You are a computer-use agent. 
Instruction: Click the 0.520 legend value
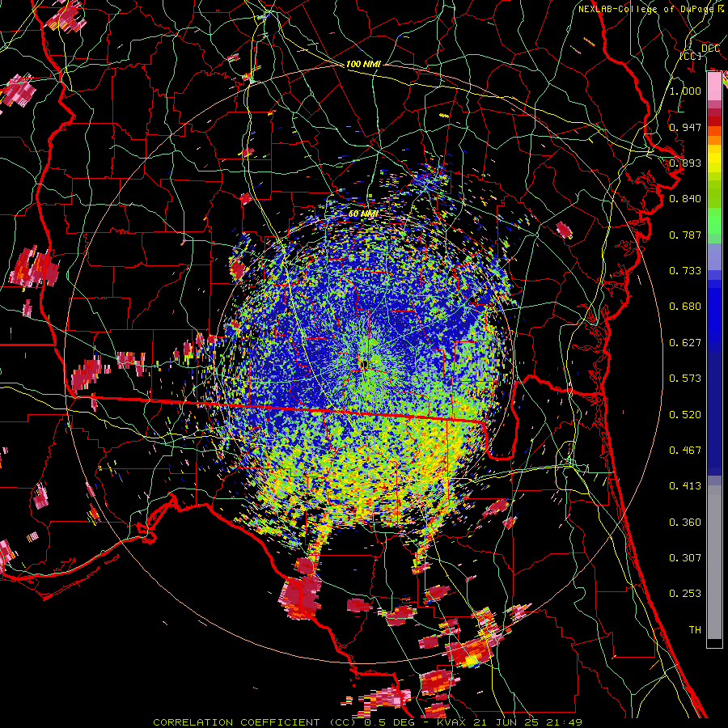pos(685,415)
